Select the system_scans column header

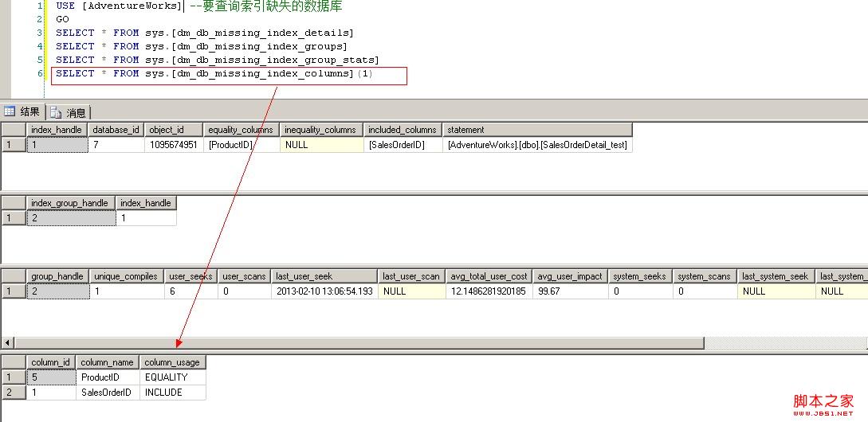click(705, 276)
